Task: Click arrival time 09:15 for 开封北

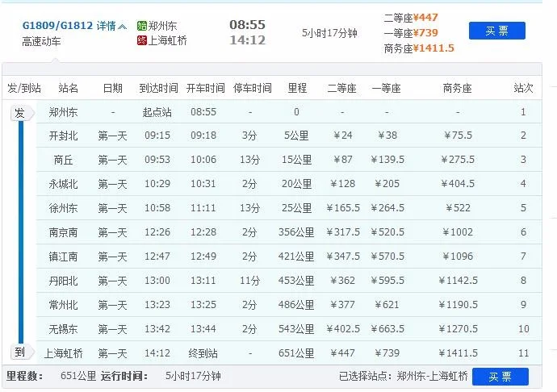Action: pyautogui.click(x=157, y=136)
